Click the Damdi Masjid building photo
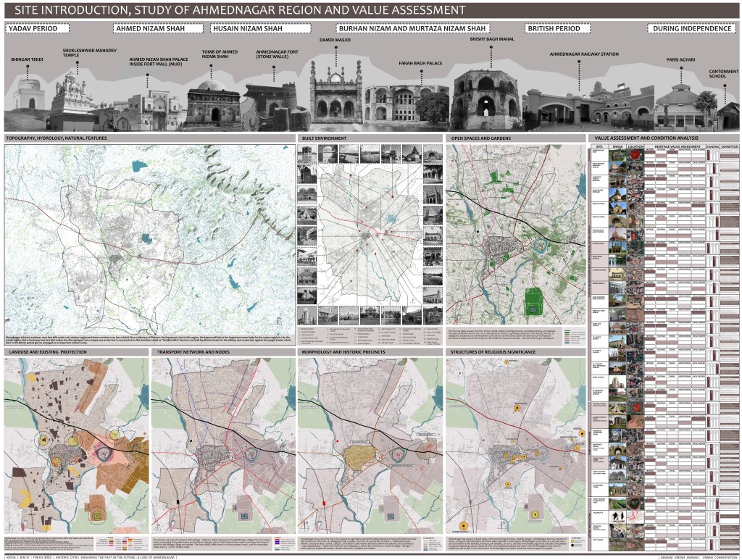 (x=335, y=91)
